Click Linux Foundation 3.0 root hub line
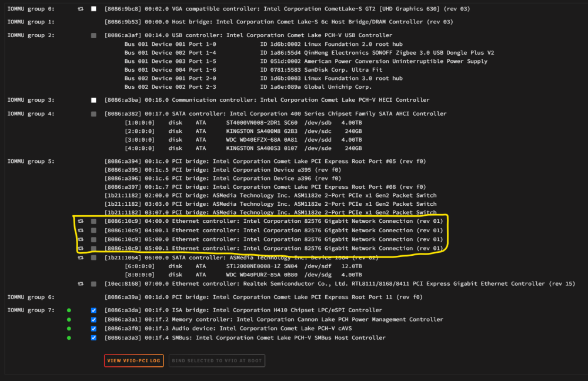The image size is (588, 381). (x=263, y=78)
